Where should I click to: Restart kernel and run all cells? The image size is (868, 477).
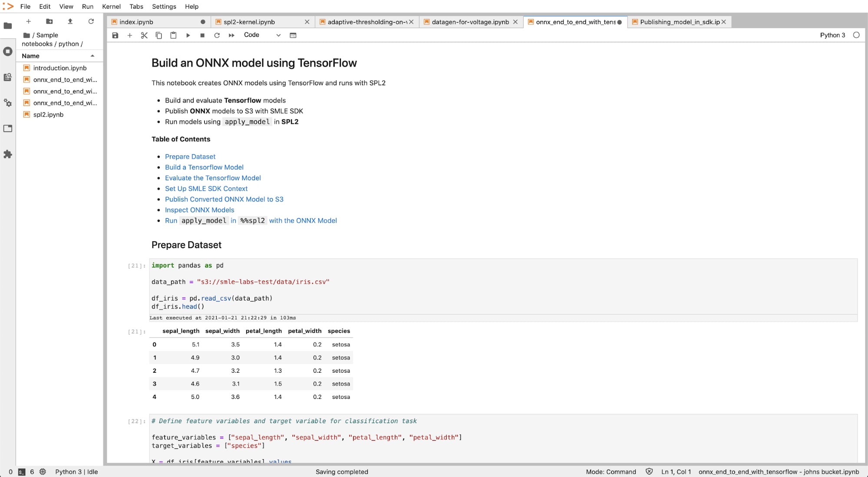(x=231, y=35)
